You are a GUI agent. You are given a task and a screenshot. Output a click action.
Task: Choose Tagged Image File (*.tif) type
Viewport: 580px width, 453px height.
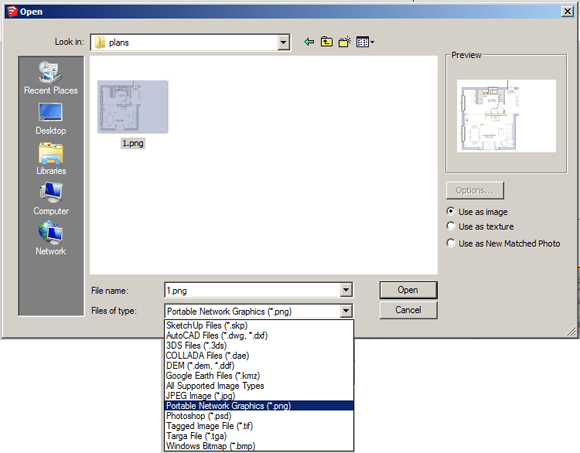(259, 426)
